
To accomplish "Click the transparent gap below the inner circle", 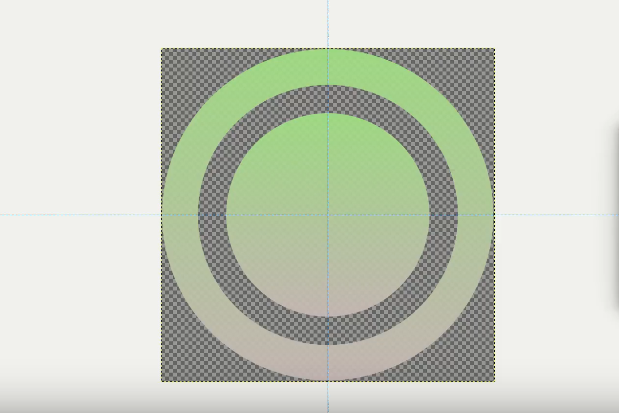I will tap(328, 331).
